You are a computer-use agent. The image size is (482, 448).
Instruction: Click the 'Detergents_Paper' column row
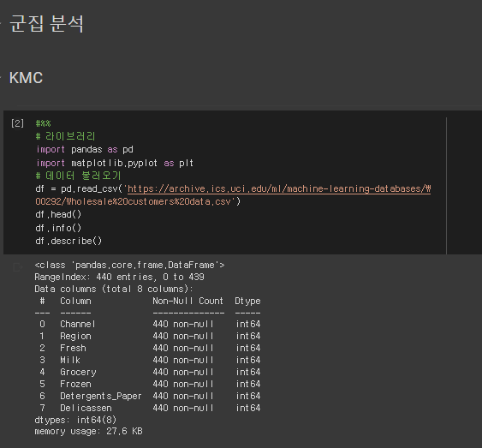point(150,396)
